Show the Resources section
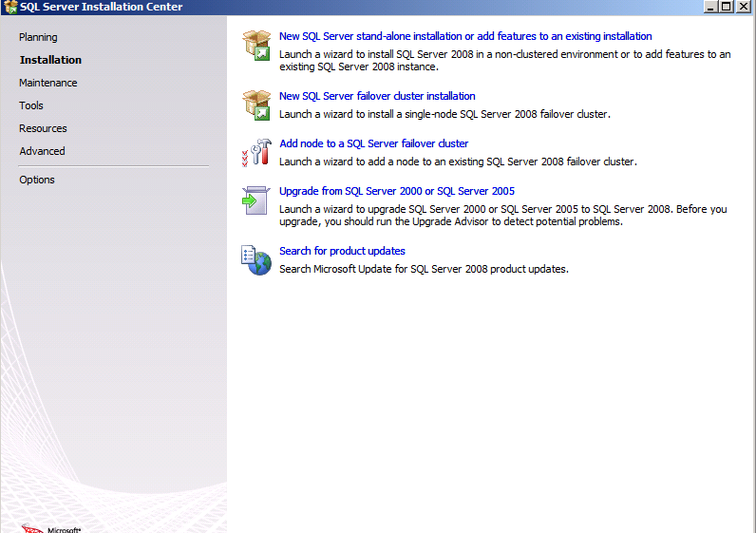Viewport: 756px width, 533px height. 43,128
